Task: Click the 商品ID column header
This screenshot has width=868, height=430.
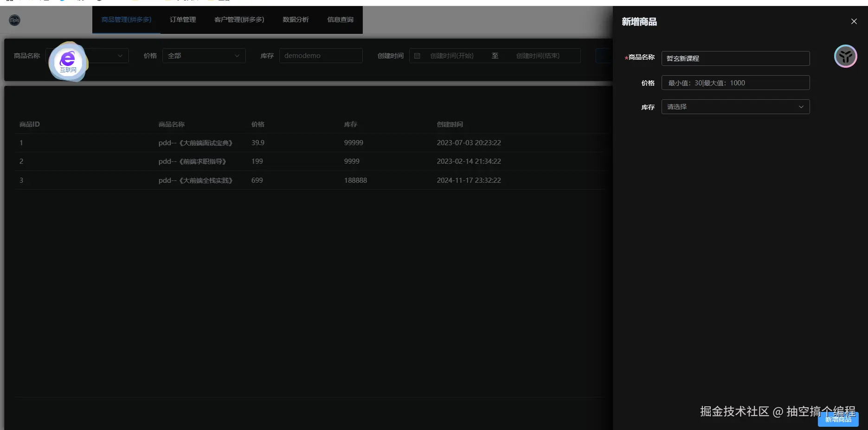Action: 30,124
